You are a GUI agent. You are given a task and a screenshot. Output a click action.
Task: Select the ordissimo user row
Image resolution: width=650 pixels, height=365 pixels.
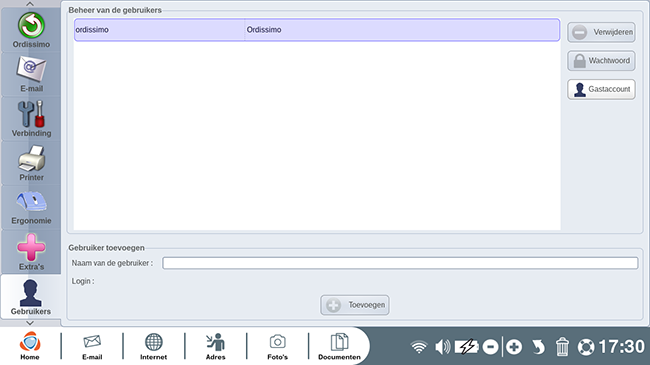[x=317, y=30]
